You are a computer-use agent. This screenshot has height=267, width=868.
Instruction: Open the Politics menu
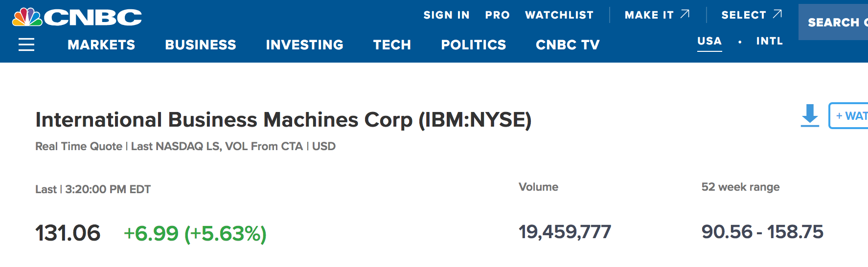point(473,45)
